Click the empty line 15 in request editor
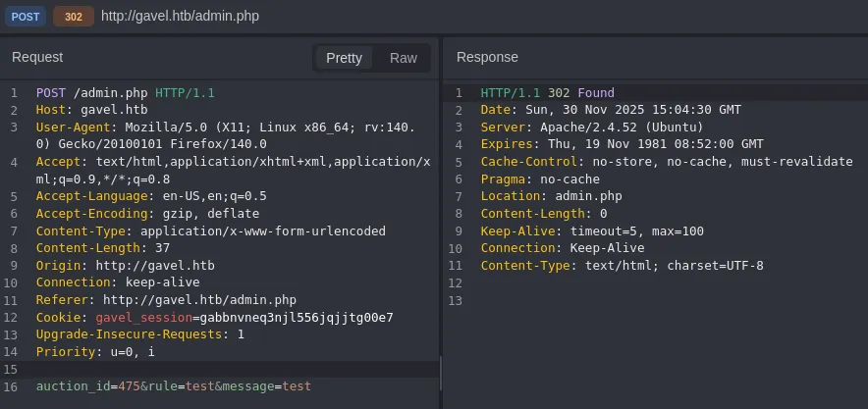The width and height of the screenshot is (868, 409). pyautogui.click(x=196, y=369)
